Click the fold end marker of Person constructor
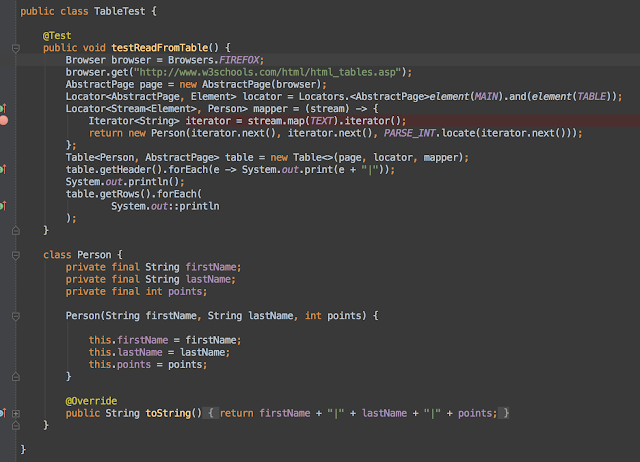The image size is (640, 462). tap(16, 377)
